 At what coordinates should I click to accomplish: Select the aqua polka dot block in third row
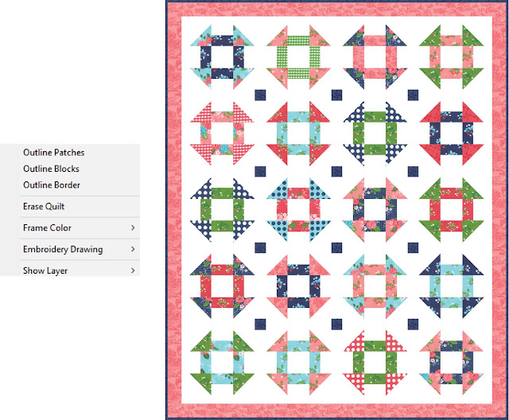pos(298,210)
